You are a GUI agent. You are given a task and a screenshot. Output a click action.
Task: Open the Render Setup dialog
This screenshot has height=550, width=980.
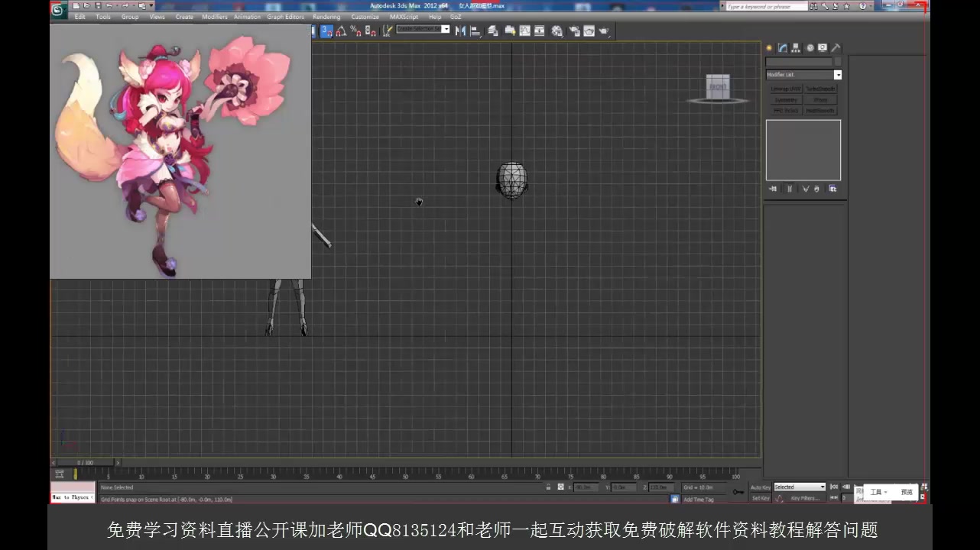pos(573,31)
